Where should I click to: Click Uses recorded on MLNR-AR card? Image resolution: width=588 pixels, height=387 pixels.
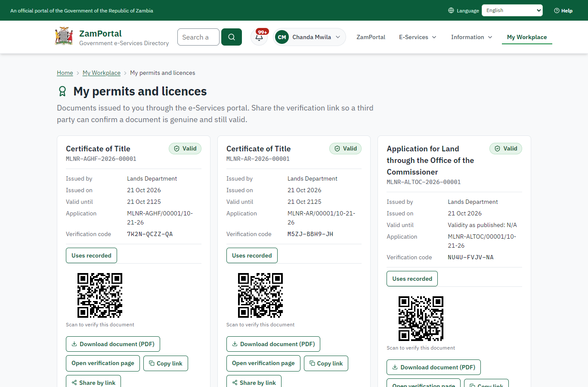pyautogui.click(x=252, y=255)
